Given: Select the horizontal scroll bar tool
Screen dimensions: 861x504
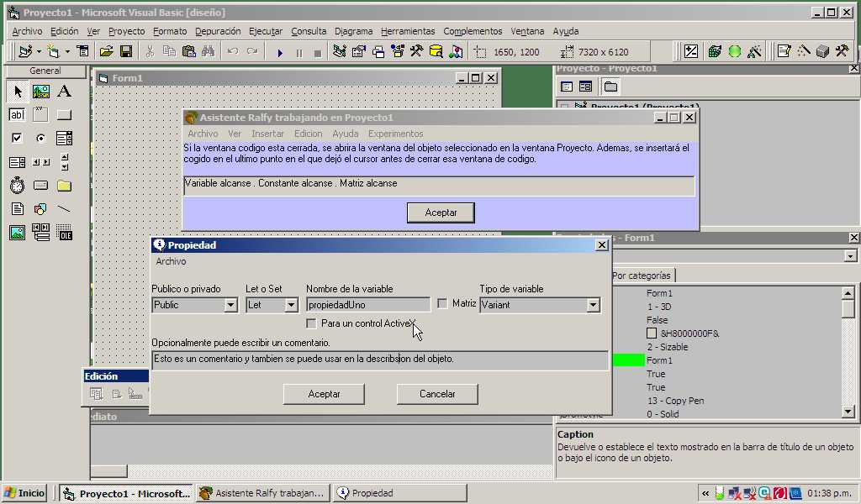Looking at the screenshot, I should pos(40,162).
